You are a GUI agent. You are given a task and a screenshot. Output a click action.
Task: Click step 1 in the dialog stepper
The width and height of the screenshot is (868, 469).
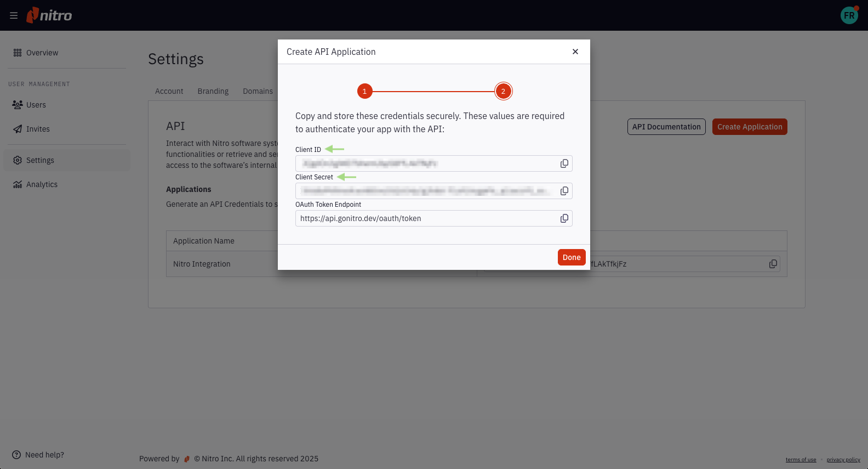(x=364, y=91)
